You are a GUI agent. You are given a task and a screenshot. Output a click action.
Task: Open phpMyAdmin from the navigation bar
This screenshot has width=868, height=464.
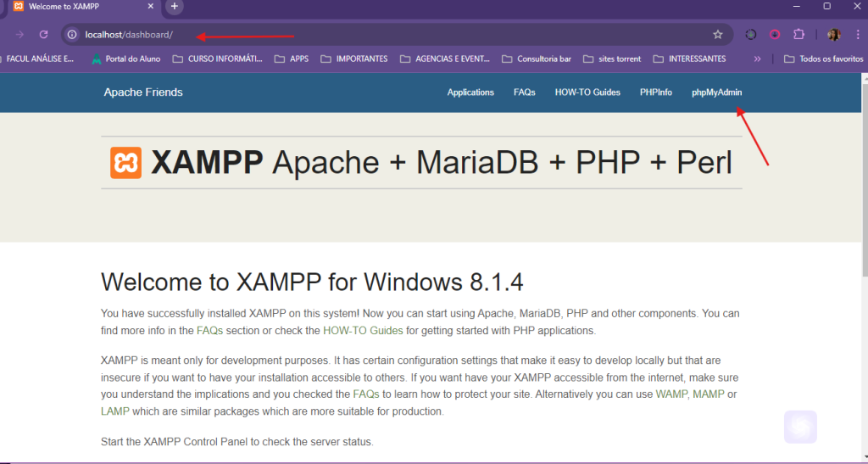coord(716,92)
